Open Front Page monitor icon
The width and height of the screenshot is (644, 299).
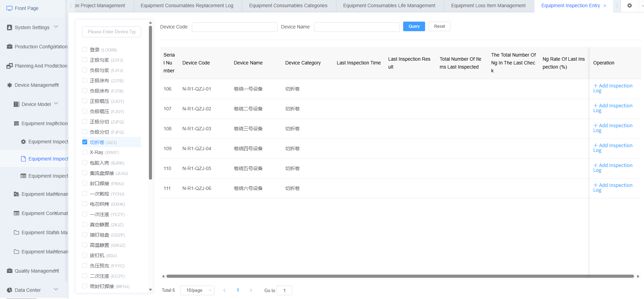[10, 8]
